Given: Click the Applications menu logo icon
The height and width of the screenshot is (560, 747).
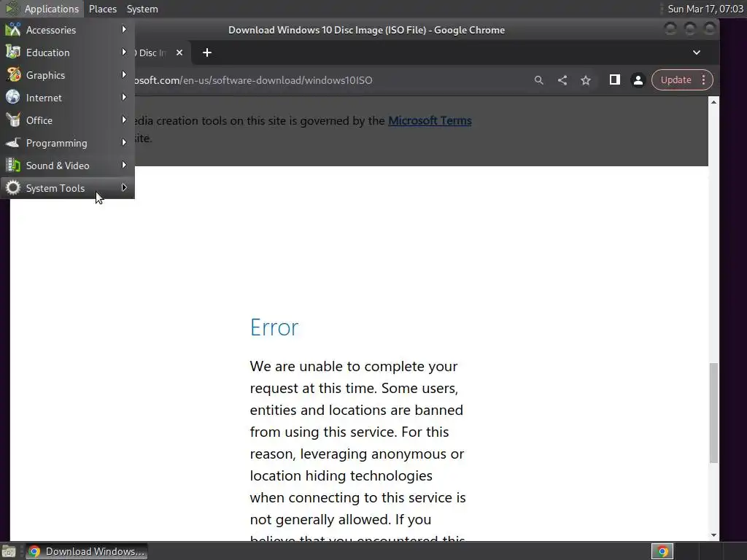Looking at the screenshot, I should 12,9.
